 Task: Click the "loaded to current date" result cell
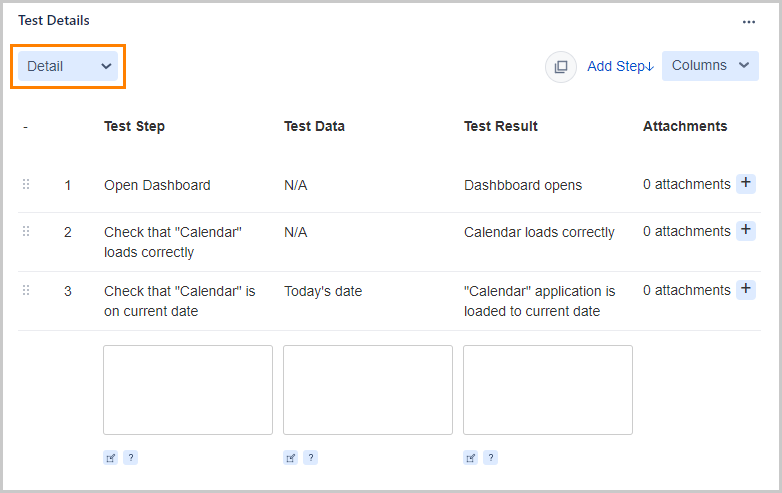pyautogui.click(x=532, y=312)
